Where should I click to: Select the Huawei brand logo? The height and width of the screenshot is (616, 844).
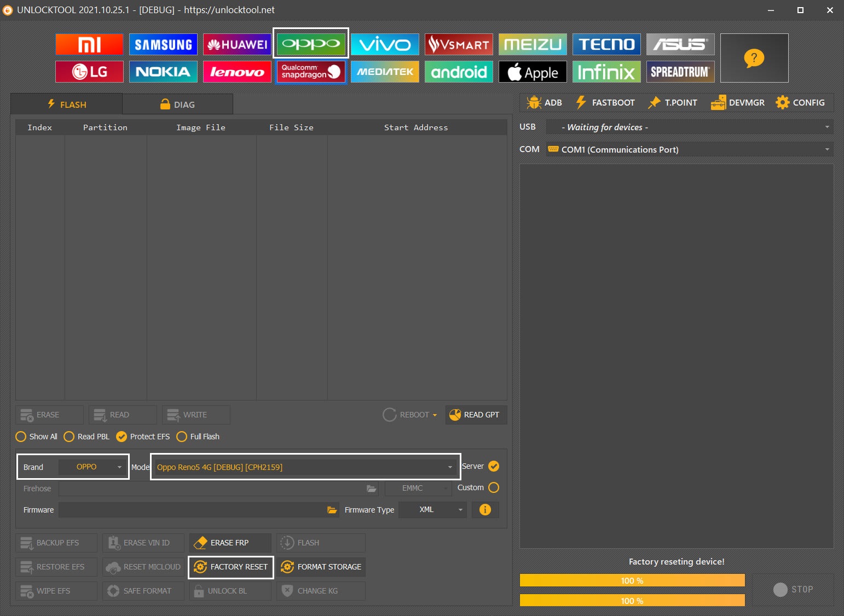pyautogui.click(x=237, y=44)
